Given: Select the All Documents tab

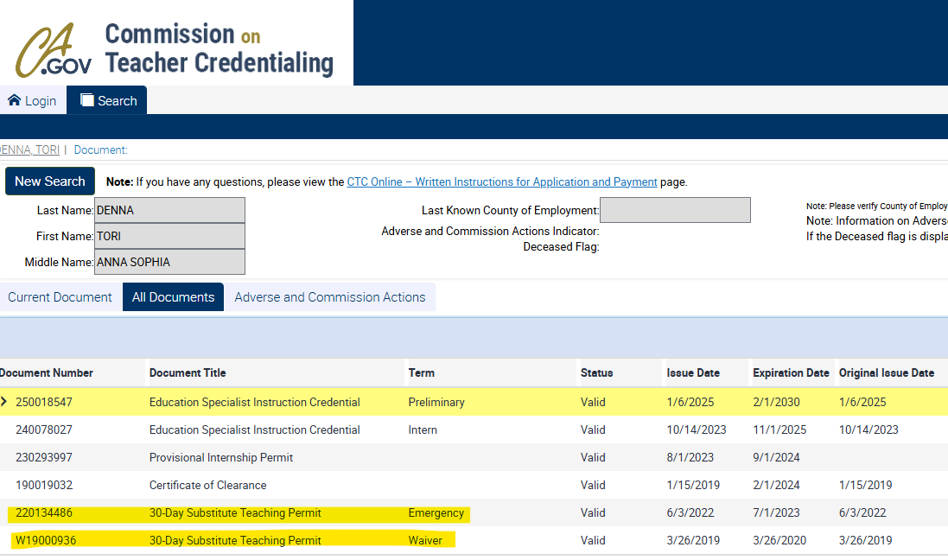Looking at the screenshot, I should 173,297.
